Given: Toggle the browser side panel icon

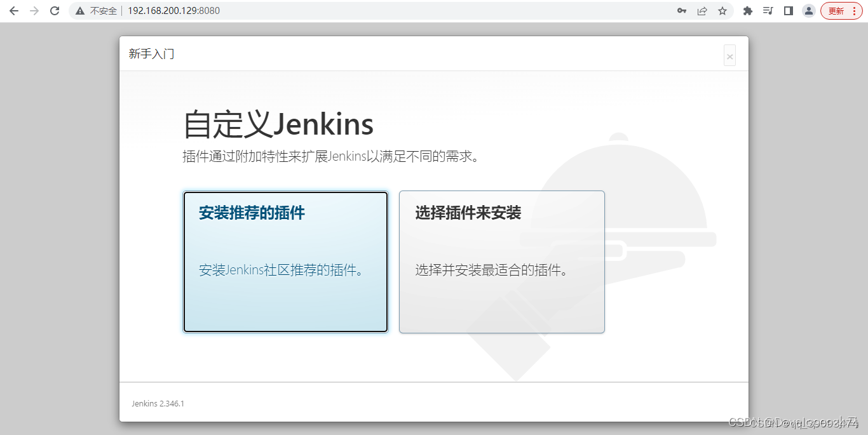Looking at the screenshot, I should point(789,11).
